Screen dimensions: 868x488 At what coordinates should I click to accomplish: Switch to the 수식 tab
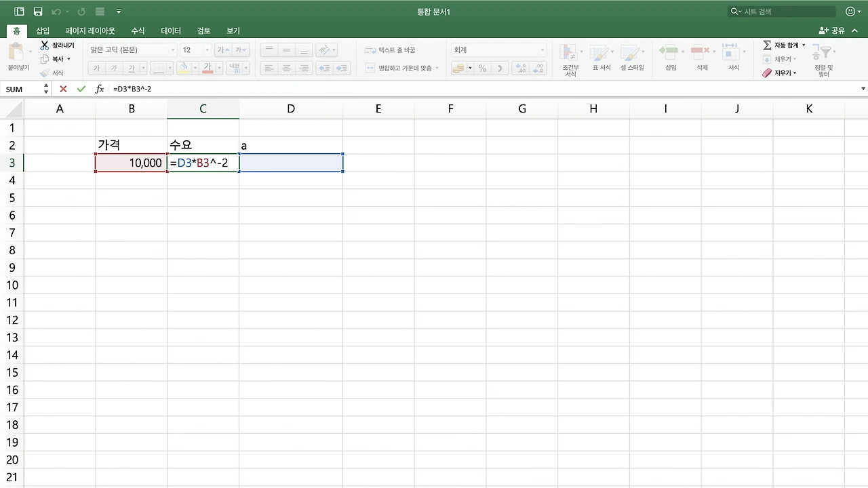point(138,30)
